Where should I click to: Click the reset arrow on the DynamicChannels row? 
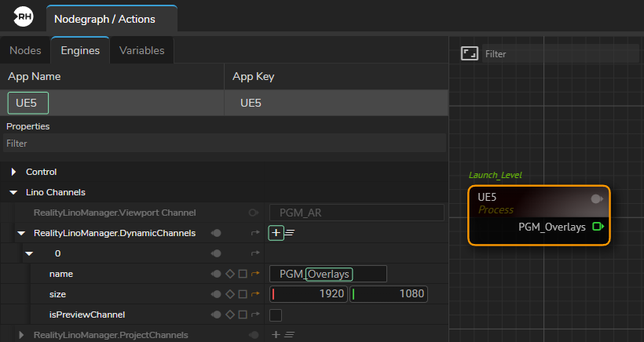click(x=255, y=233)
